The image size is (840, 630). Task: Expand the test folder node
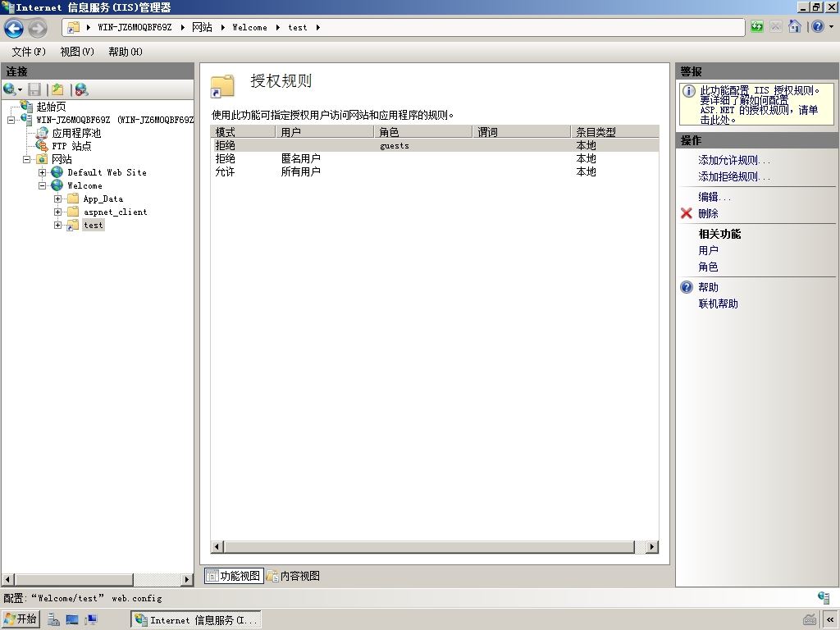coord(57,225)
